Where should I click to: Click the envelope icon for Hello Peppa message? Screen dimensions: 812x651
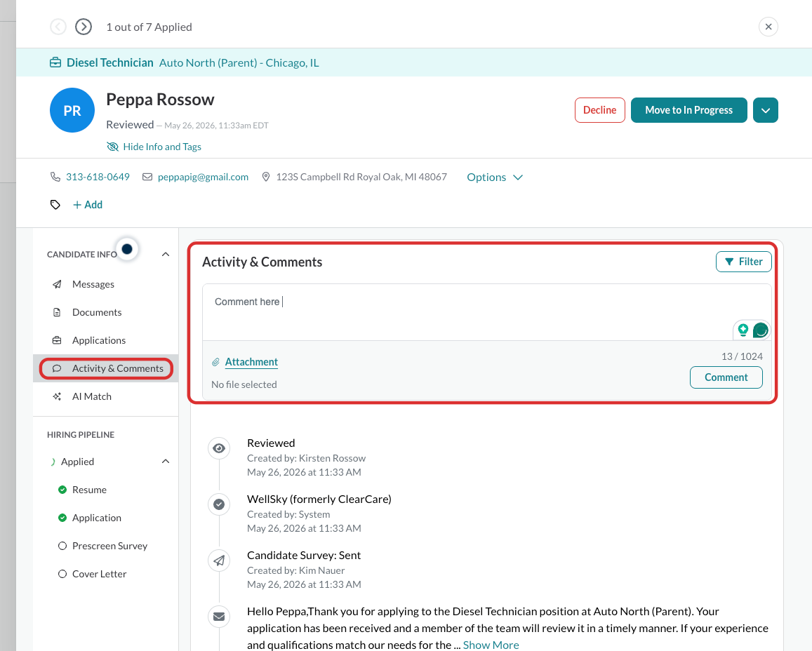click(x=219, y=617)
